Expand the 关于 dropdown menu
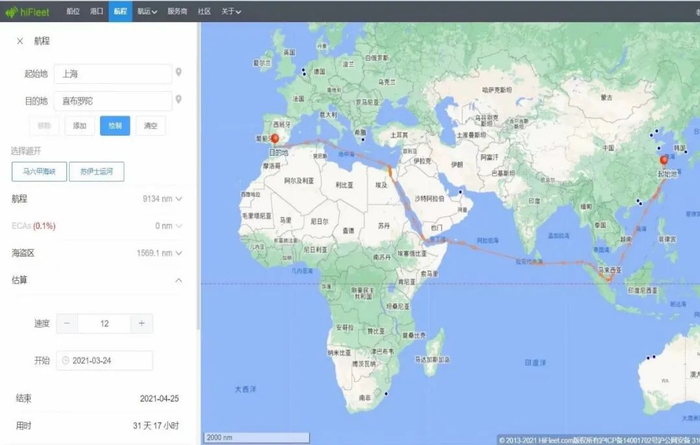The height and width of the screenshot is (445, 700). pyautogui.click(x=231, y=12)
